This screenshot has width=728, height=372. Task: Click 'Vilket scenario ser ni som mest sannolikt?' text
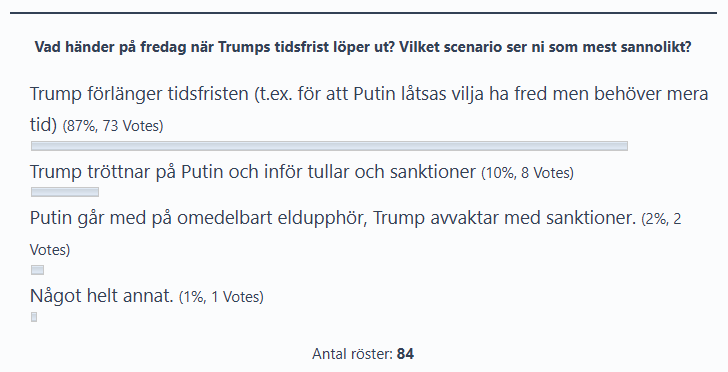click(x=545, y=47)
